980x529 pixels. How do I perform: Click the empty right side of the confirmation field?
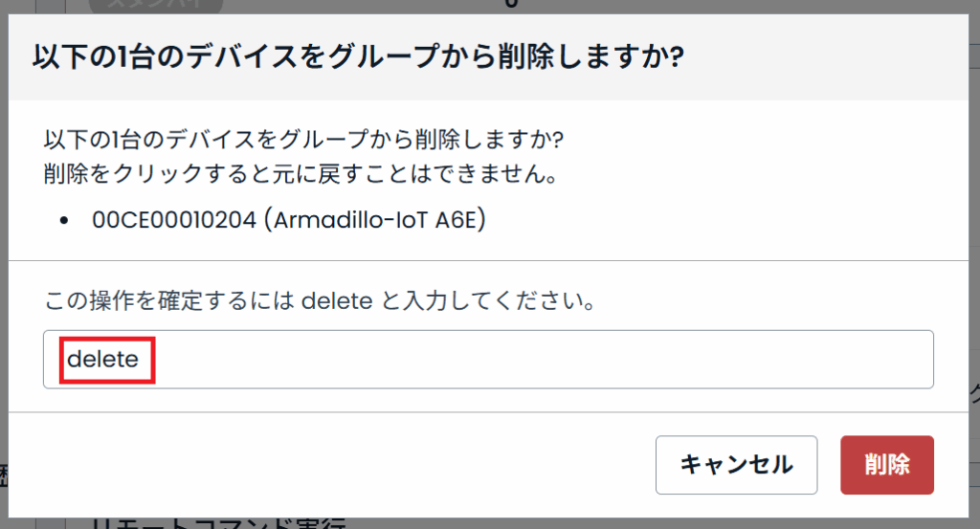coord(670,360)
